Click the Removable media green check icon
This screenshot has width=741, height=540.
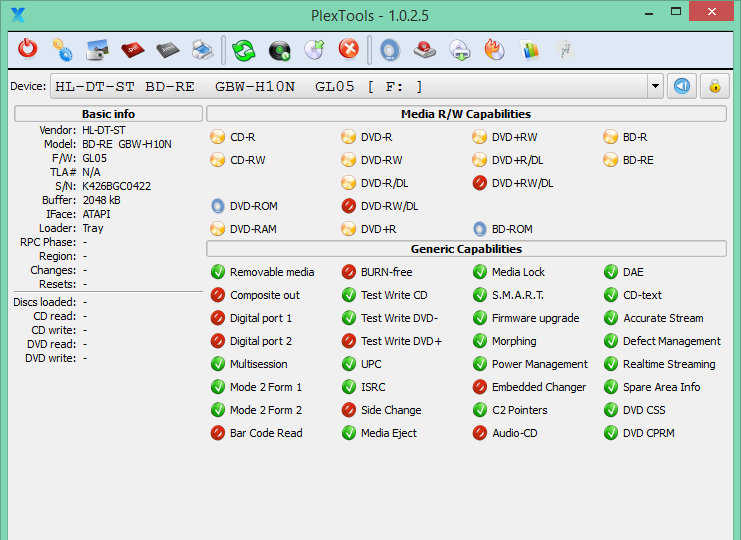(x=217, y=272)
